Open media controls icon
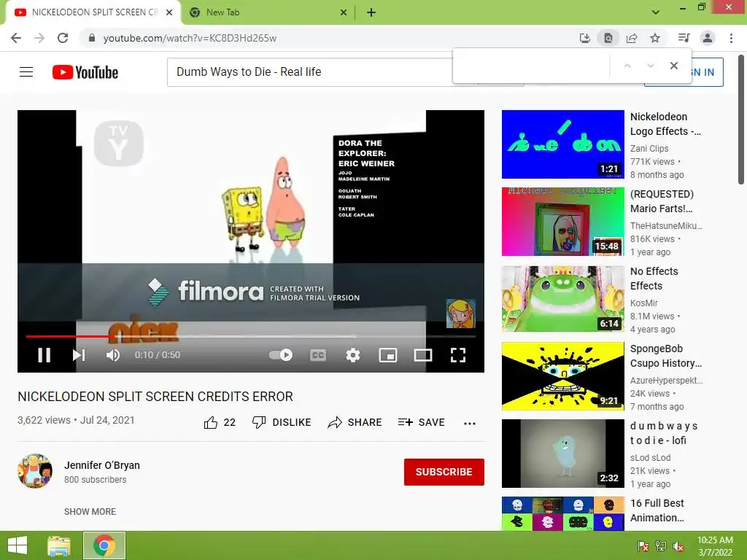The height and width of the screenshot is (560, 747). pyautogui.click(x=684, y=38)
